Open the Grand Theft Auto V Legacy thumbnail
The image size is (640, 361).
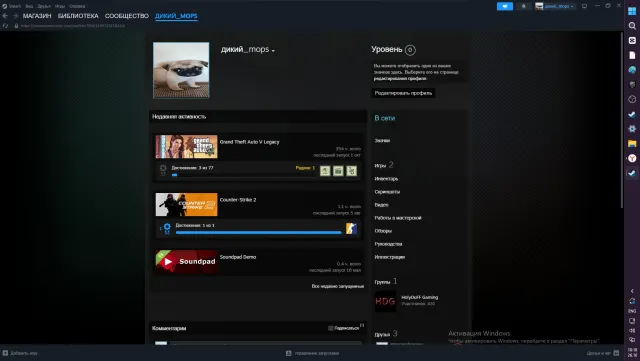coord(186,147)
